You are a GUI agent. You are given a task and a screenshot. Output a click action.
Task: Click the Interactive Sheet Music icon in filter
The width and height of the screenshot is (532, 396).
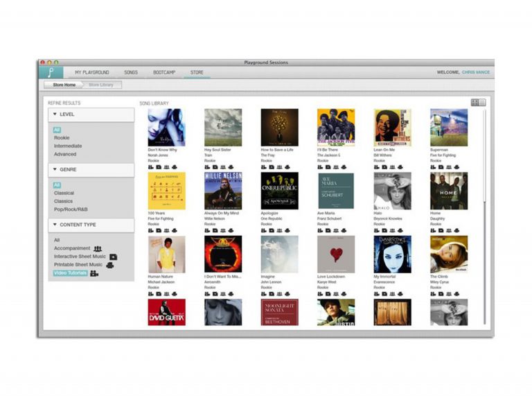(114, 257)
